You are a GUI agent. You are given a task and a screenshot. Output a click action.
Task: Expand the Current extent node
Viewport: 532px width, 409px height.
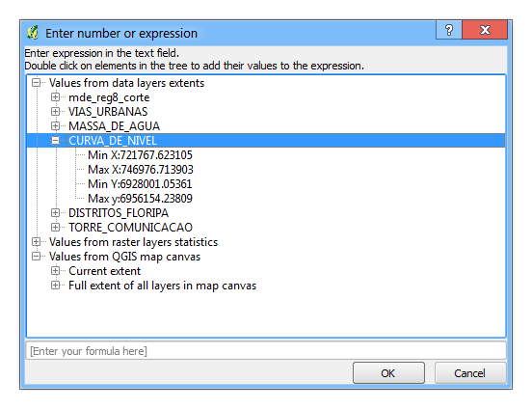tap(55, 271)
